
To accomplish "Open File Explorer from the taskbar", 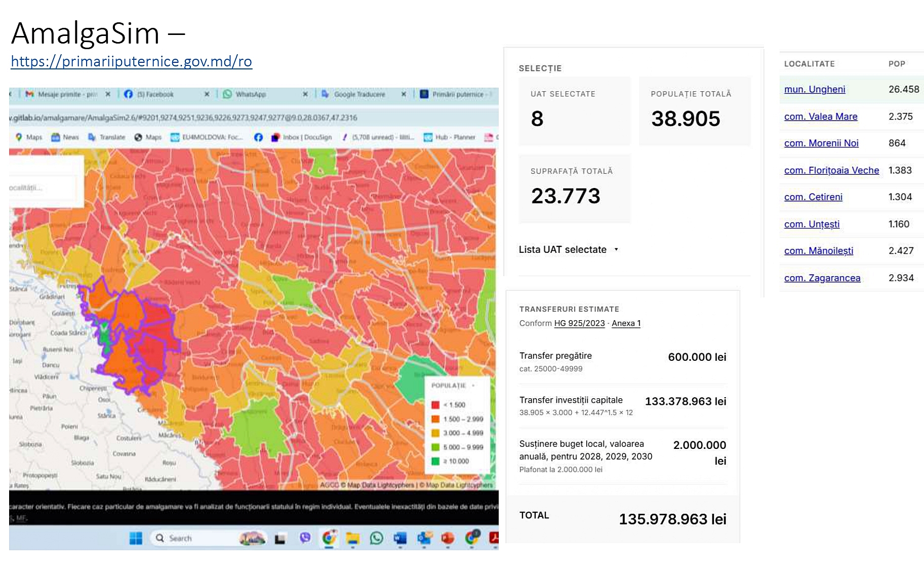I will pyautogui.click(x=352, y=538).
